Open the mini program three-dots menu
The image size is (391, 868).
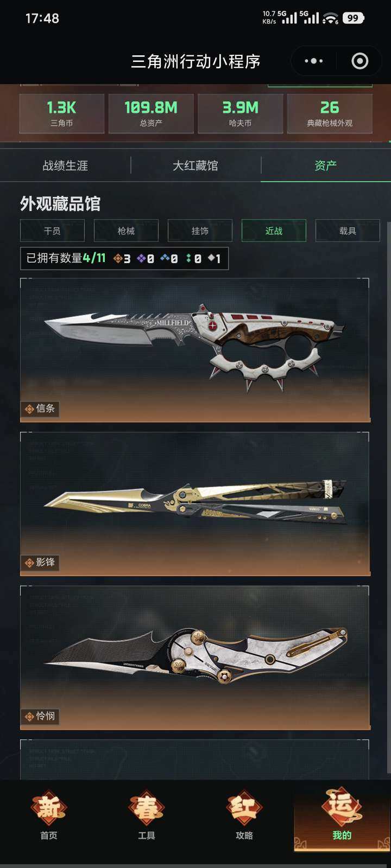(314, 61)
